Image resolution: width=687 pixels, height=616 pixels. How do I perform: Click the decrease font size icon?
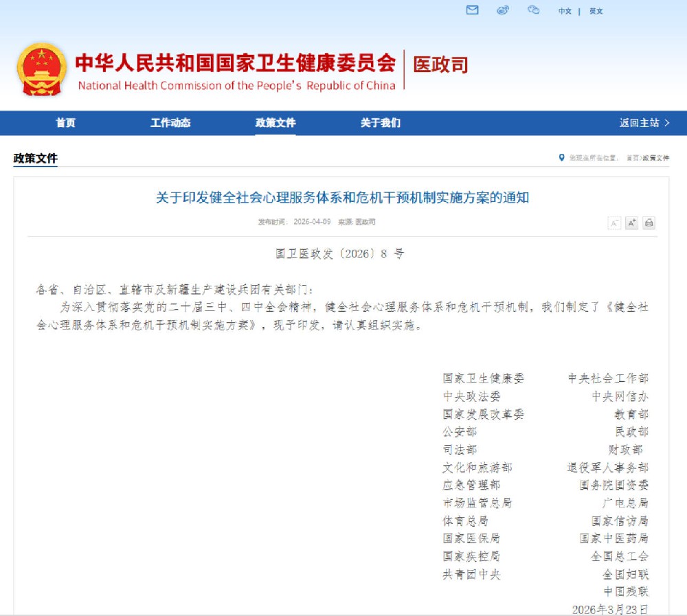point(613,223)
